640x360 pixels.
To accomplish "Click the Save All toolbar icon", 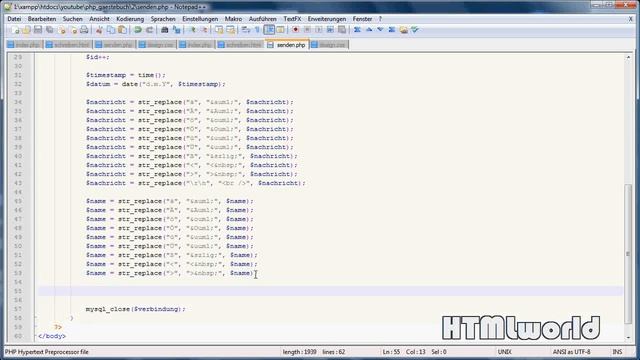I will [x=49, y=30].
